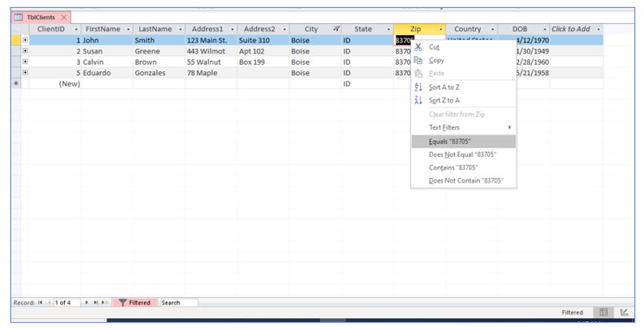Expand subdatasheet for John Smith row

click(25, 40)
